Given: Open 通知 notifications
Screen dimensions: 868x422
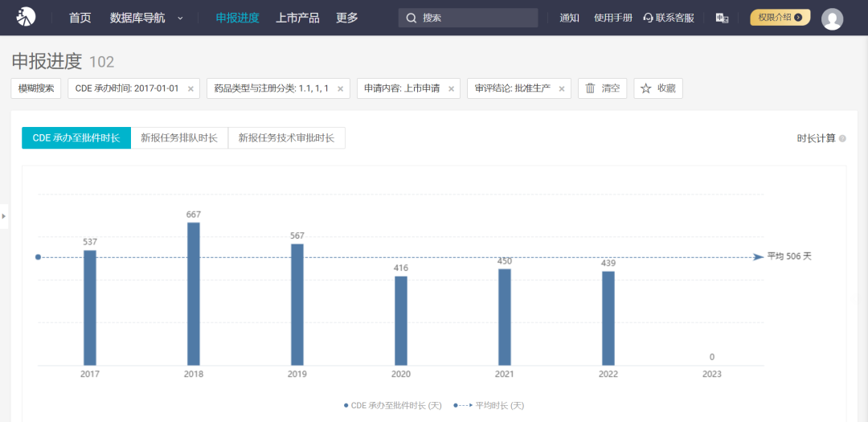Looking at the screenshot, I should point(569,18).
